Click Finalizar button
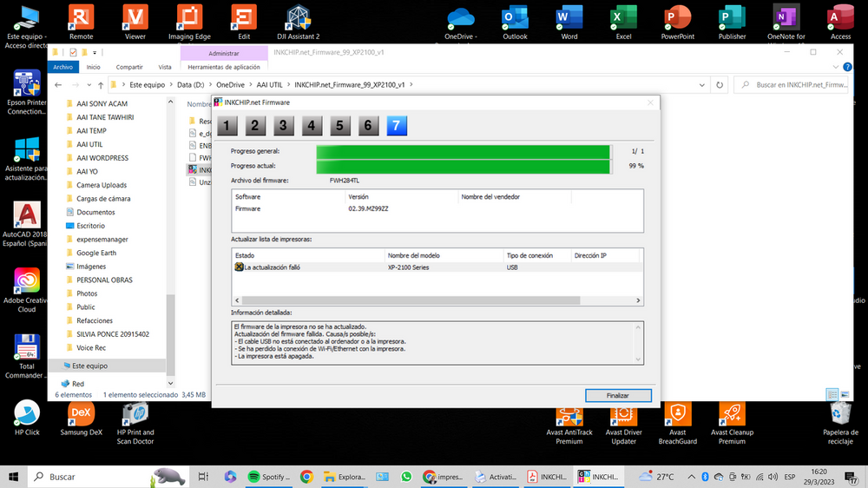This screenshot has width=868, height=488. point(617,395)
